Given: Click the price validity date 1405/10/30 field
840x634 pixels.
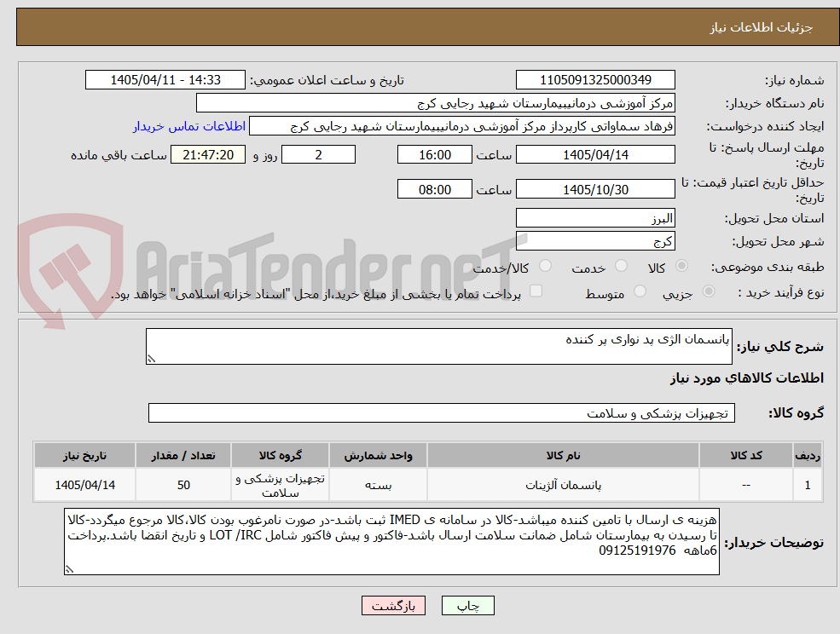Looking at the screenshot, I should pos(595,189).
